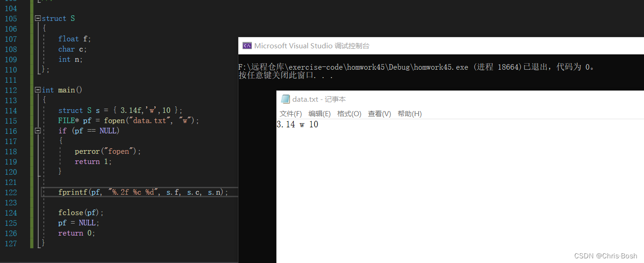Open the 文件(F) menu in Notepad
Image resolution: width=644 pixels, height=263 pixels.
pos(291,114)
